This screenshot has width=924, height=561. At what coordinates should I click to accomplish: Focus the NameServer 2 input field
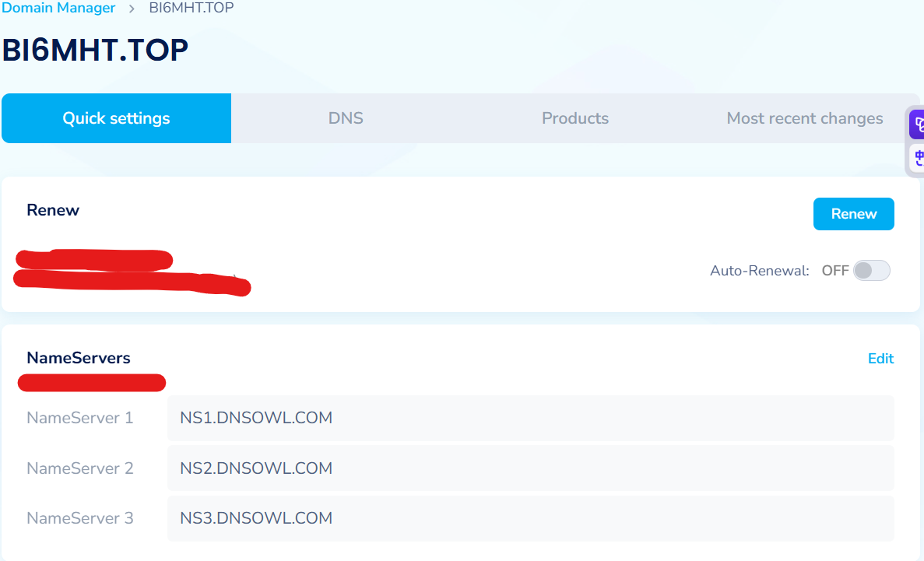(530, 468)
